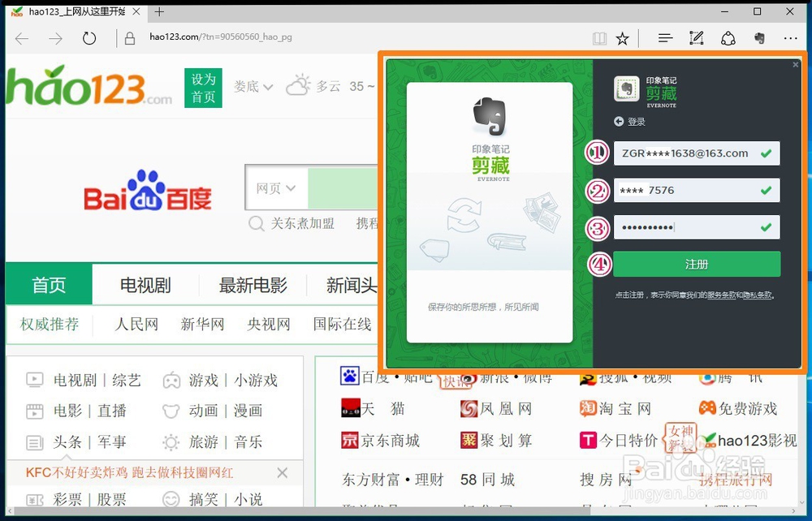
Task: Click the bear icon beside 动画
Action: [171, 411]
